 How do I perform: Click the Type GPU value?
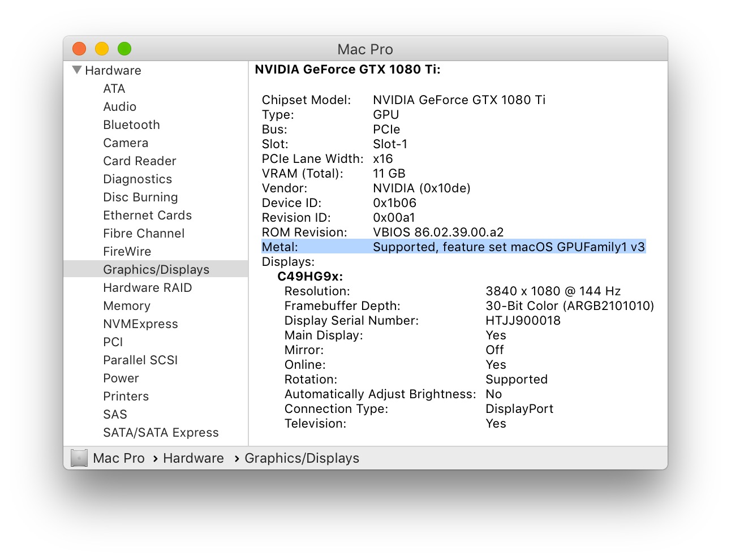tap(386, 114)
